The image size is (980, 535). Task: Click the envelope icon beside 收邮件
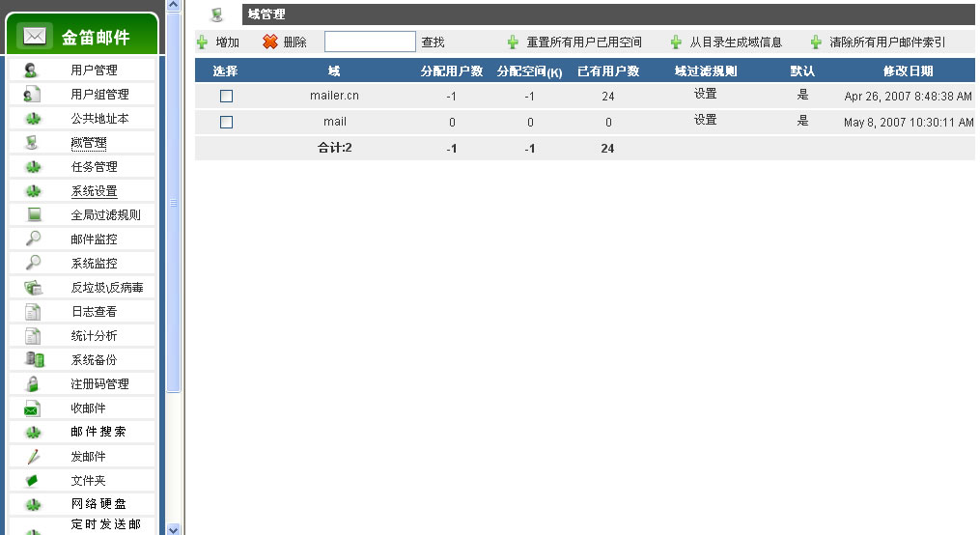click(x=33, y=408)
